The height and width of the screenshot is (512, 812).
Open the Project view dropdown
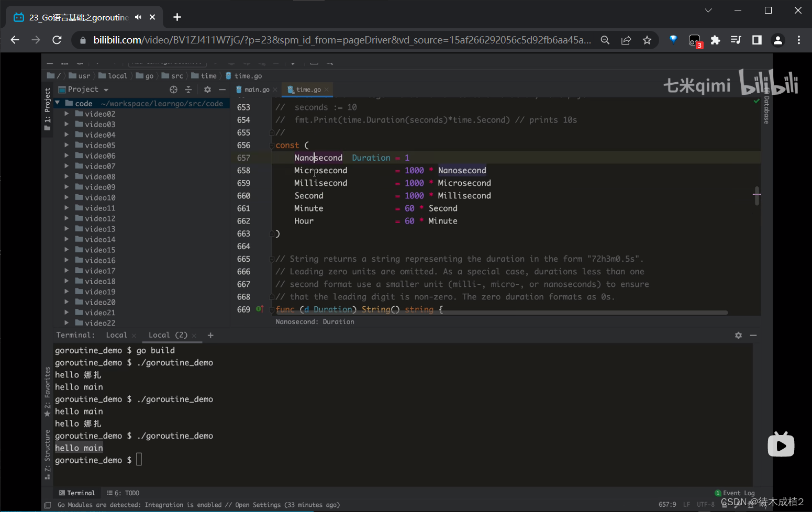click(106, 90)
